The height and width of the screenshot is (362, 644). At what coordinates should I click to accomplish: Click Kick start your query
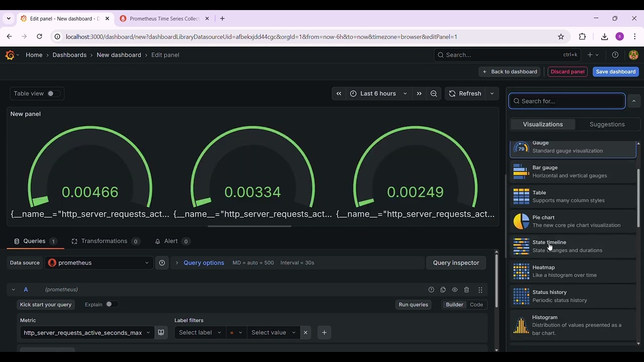[x=46, y=304]
